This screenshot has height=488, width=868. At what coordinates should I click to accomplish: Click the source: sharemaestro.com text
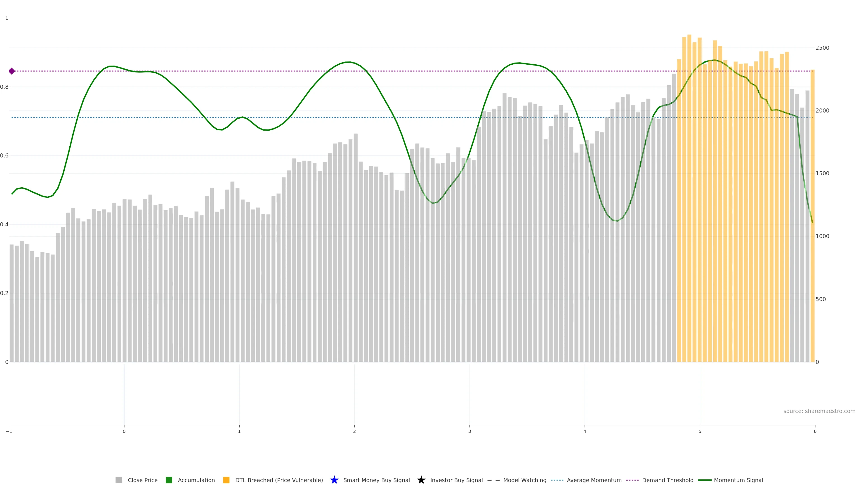(819, 411)
